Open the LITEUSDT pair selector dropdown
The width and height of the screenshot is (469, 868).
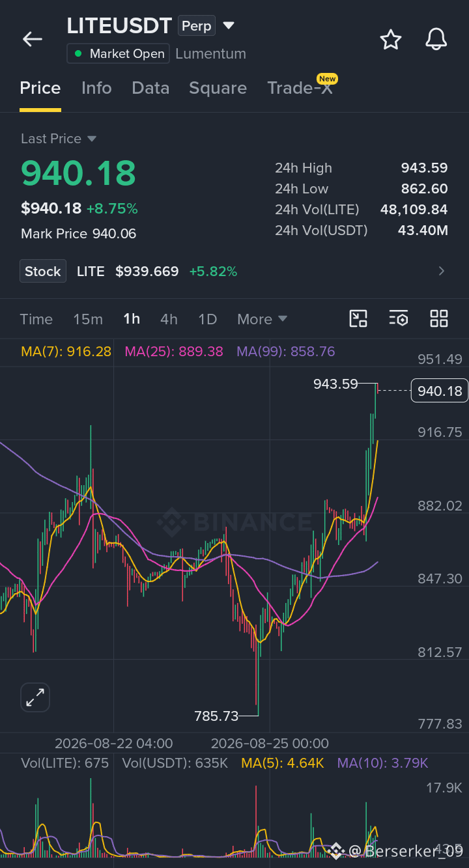point(228,26)
